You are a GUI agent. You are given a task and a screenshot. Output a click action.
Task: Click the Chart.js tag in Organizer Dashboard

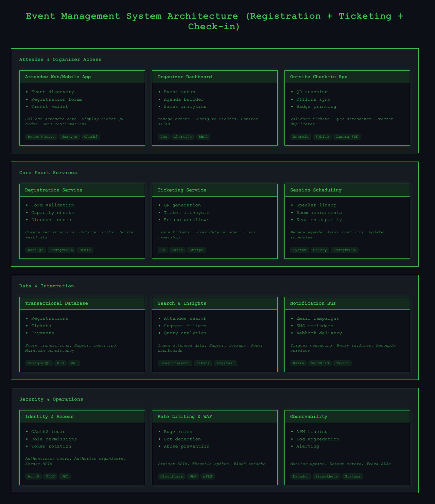(182, 137)
